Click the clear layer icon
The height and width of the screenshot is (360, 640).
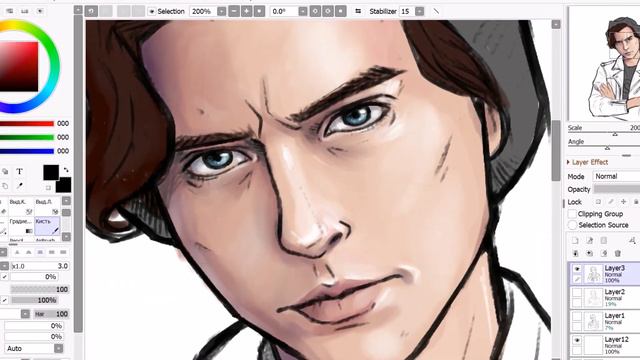coord(604,253)
